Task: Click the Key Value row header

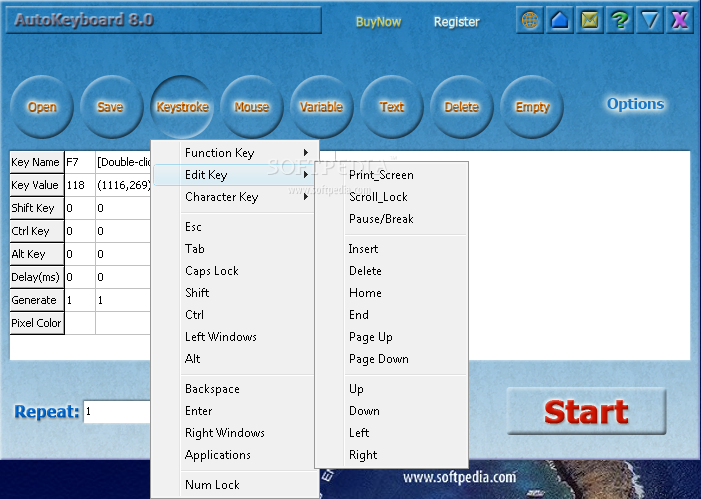Action: pos(37,185)
